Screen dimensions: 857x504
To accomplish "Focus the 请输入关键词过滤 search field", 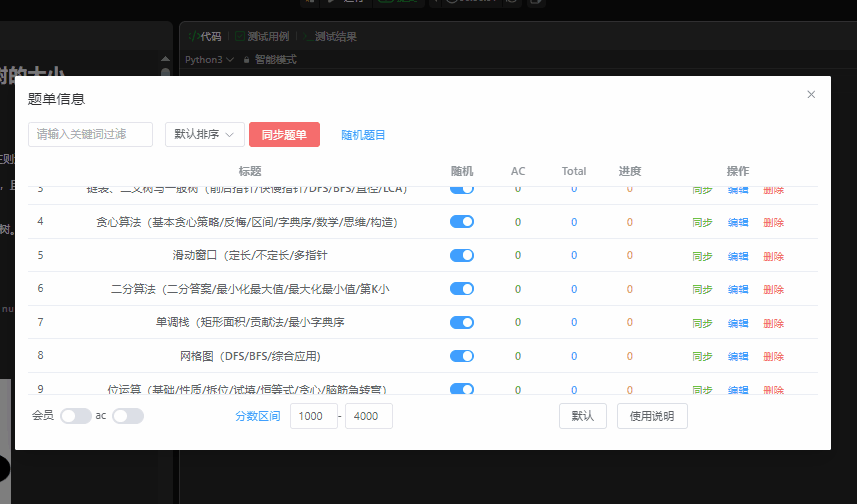I will [90, 135].
